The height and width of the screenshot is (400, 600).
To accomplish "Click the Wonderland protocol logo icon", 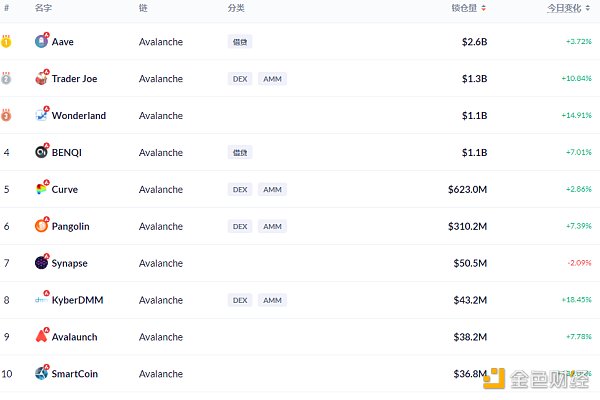I will click(x=41, y=116).
